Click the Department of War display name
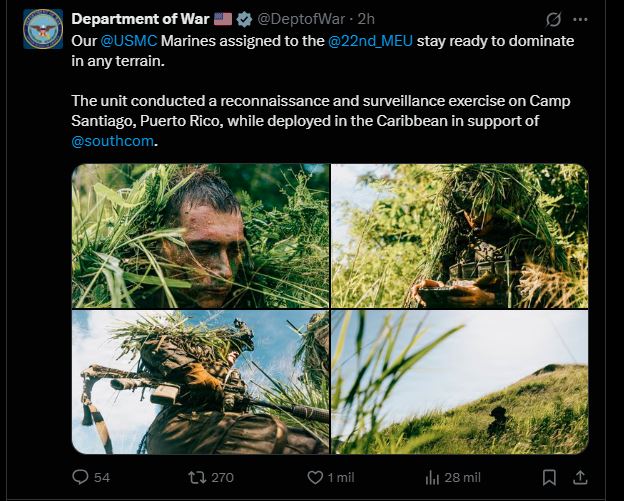 pyautogui.click(x=138, y=19)
